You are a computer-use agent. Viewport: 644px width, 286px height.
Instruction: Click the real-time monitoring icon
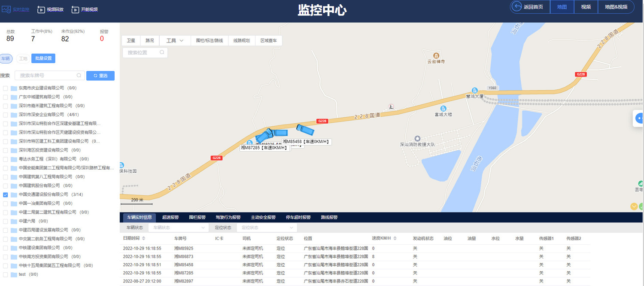pos(6,9)
